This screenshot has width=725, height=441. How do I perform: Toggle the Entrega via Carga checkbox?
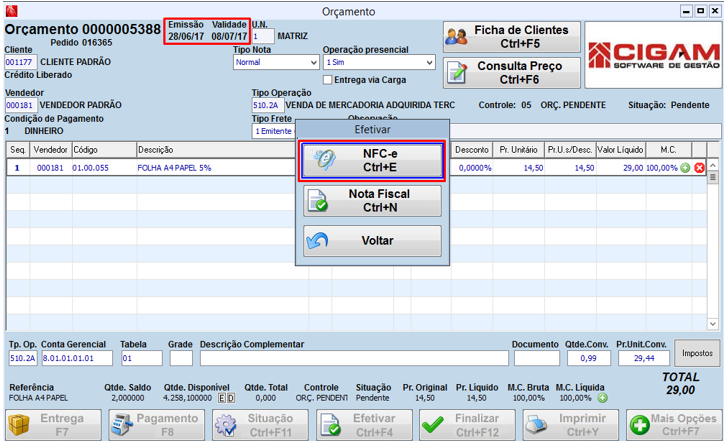327,80
